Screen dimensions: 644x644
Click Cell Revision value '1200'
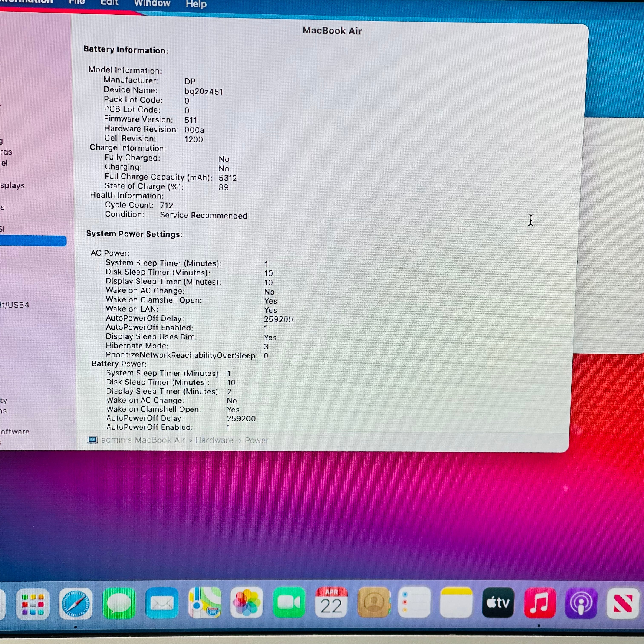tap(194, 139)
